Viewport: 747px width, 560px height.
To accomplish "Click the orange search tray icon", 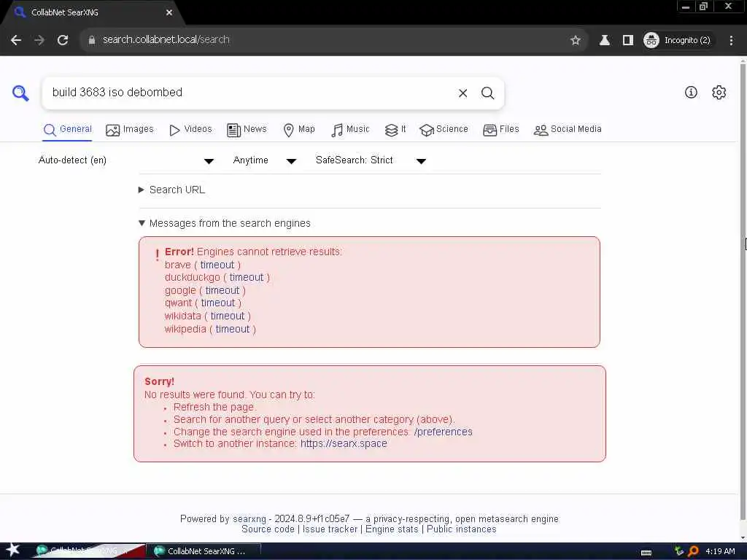I will point(693,551).
